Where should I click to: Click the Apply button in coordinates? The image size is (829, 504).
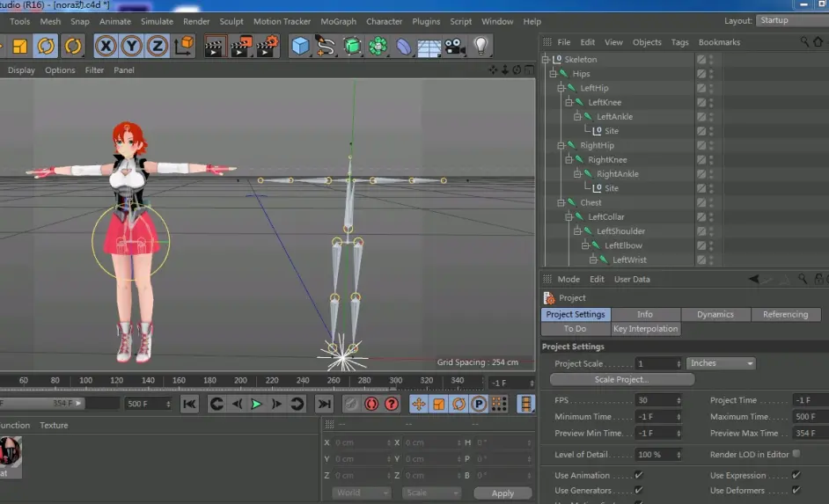pos(503,493)
